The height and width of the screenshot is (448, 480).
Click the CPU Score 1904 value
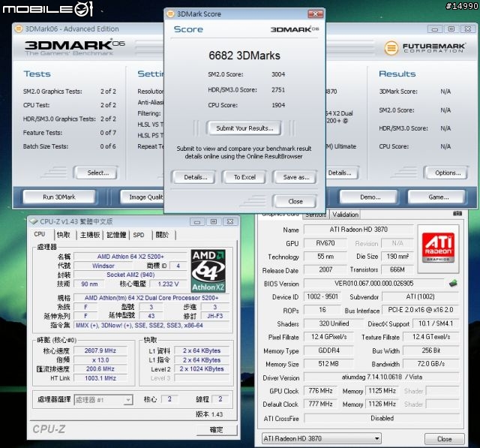(x=278, y=105)
